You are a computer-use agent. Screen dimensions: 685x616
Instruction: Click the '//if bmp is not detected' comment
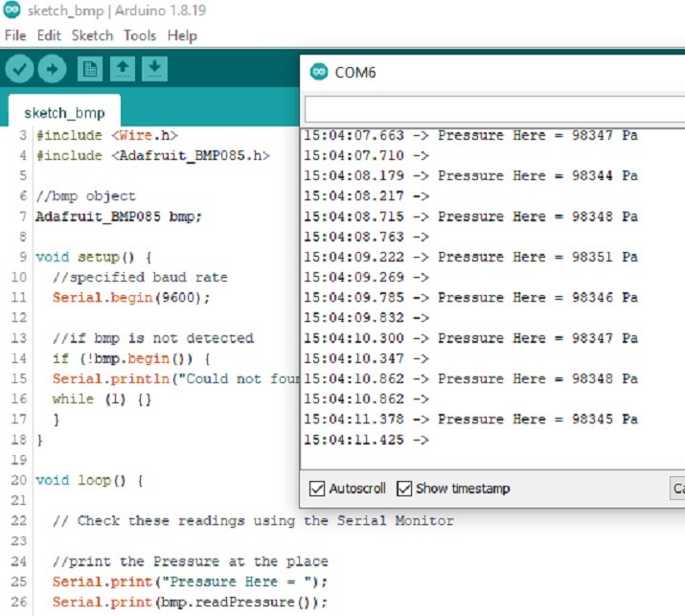coord(153,338)
